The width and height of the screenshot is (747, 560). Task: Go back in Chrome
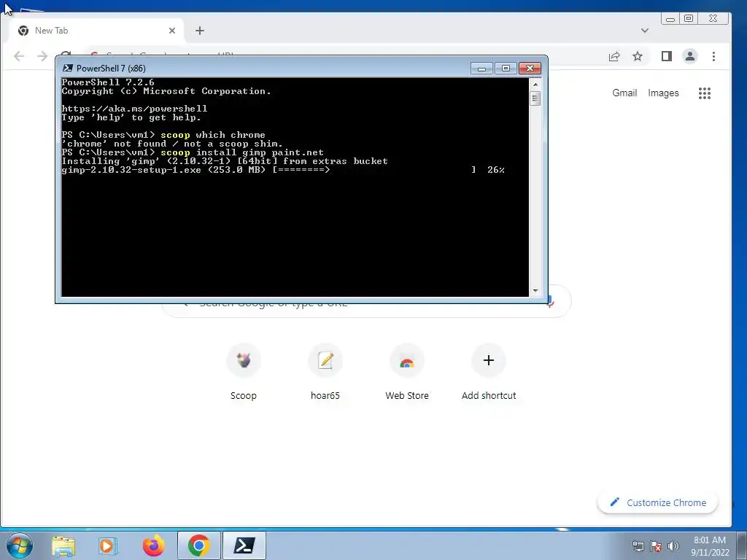(19, 56)
